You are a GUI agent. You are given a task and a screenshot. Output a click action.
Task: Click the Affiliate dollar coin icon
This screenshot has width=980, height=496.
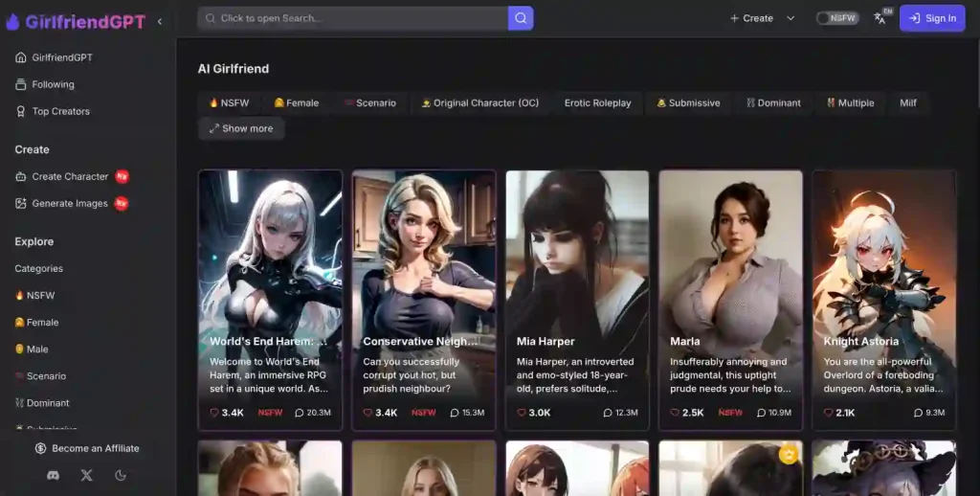pyautogui.click(x=40, y=448)
